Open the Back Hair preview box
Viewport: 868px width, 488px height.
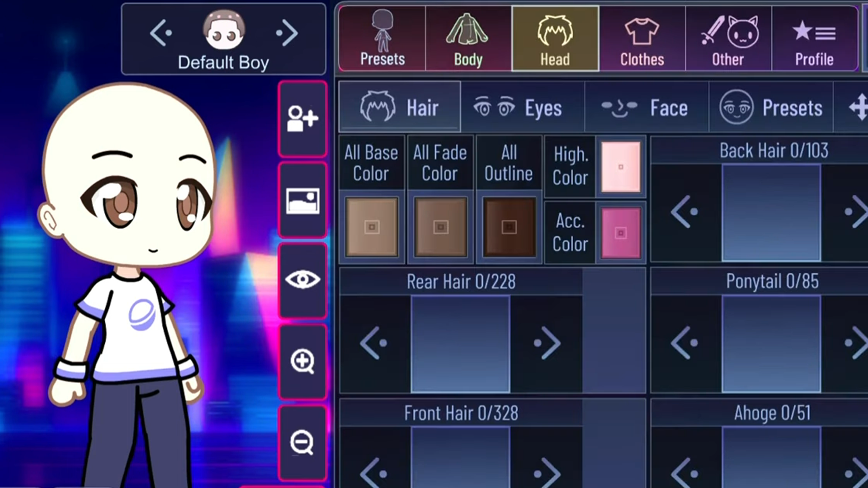[x=771, y=213]
